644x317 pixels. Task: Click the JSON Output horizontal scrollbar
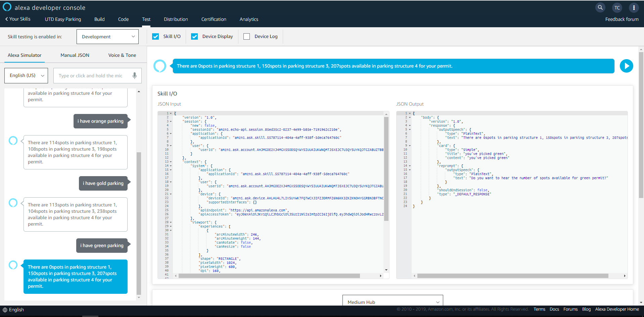pyautogui.click(x=513, y=276)
